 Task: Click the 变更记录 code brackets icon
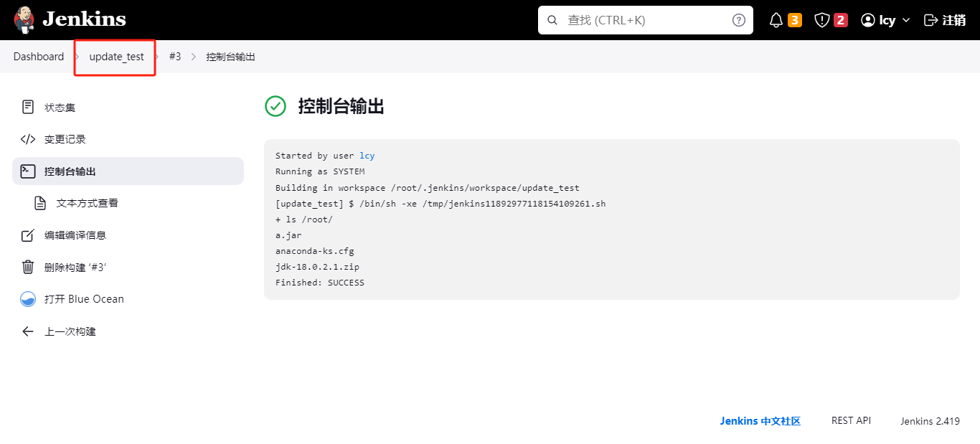[28, 139]
